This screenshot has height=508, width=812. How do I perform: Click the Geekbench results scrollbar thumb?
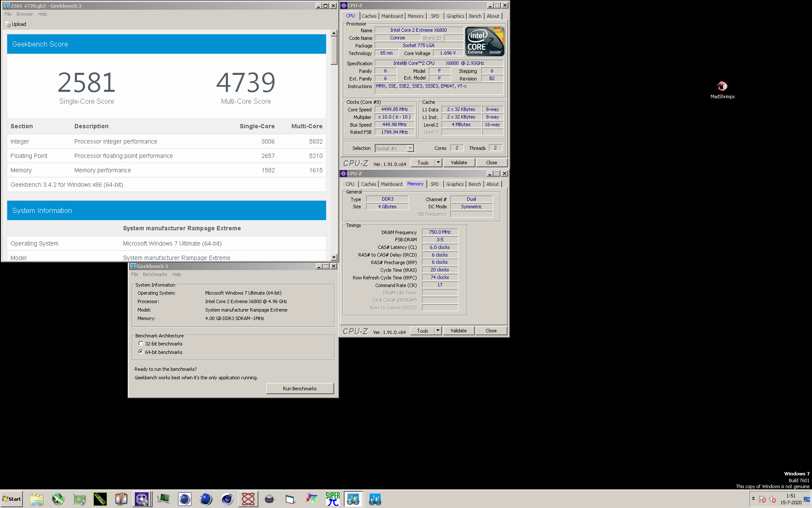point(334,51)
